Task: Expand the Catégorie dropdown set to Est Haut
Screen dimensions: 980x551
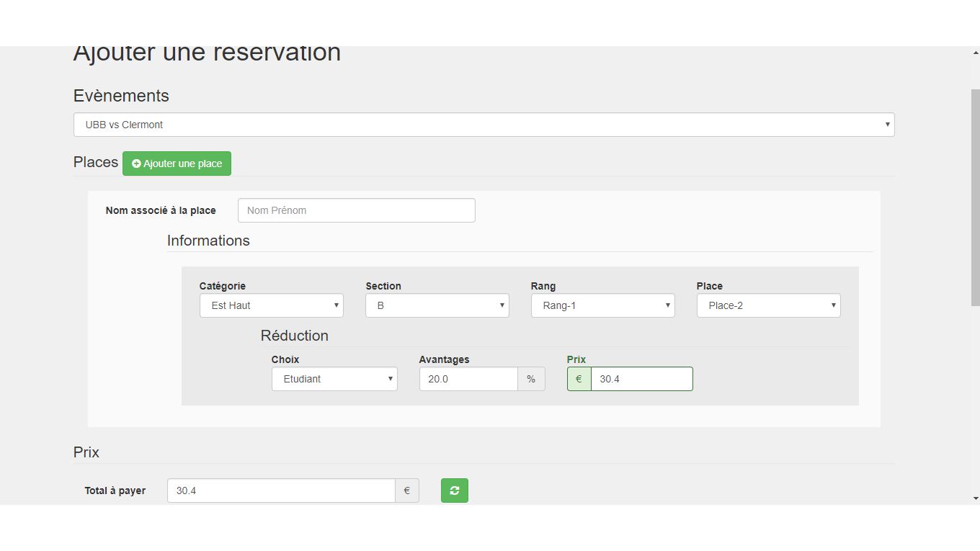Action: tap(271, 305)
